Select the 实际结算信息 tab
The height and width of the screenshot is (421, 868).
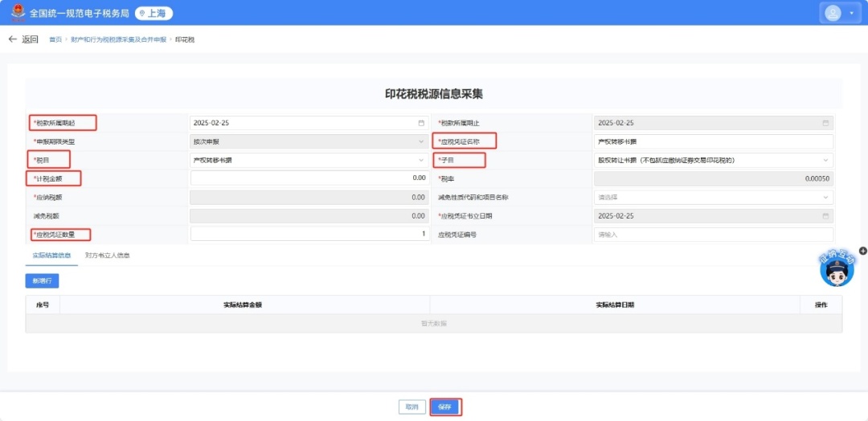[51, 255]
